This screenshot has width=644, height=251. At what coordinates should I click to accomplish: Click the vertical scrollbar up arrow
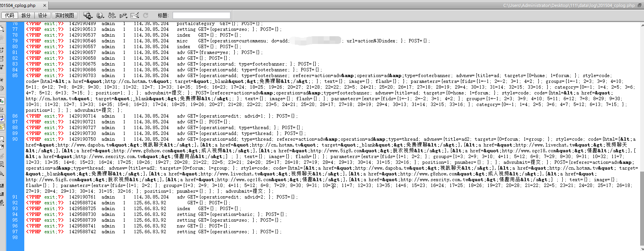click(642, 25)
